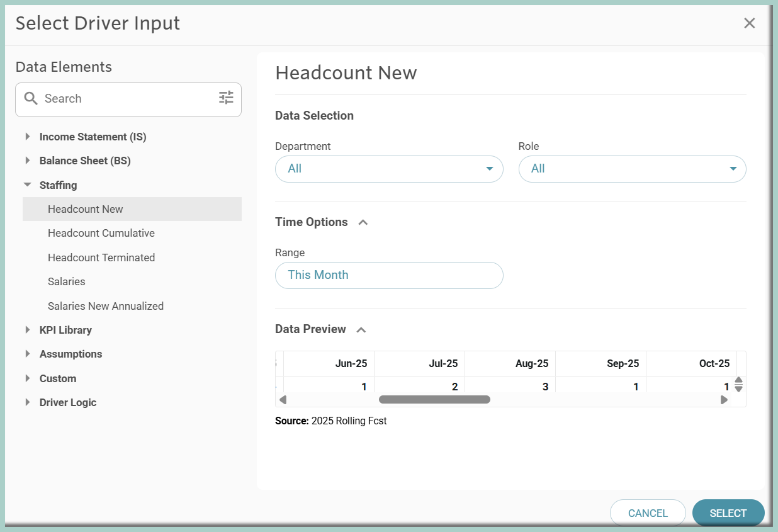
Task: Click the SELECT button
Action: [x=728, y=513]
